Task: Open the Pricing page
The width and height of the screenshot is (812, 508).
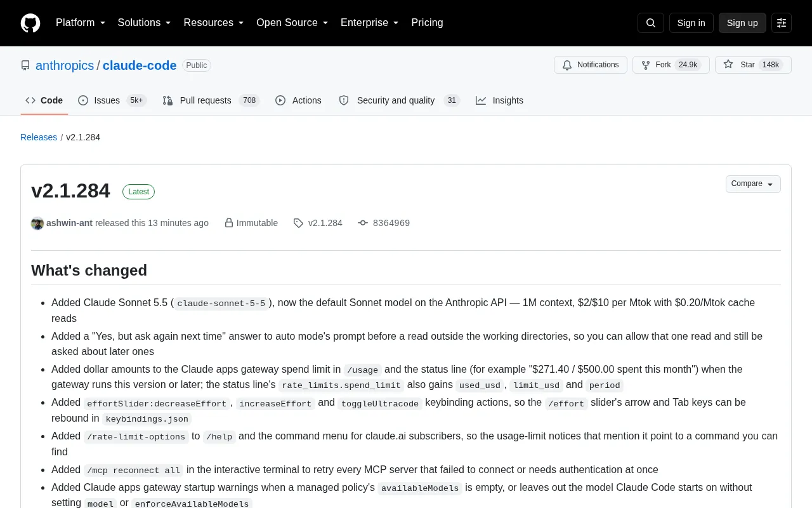Action: pyautogui.click(x=427, y=23)
